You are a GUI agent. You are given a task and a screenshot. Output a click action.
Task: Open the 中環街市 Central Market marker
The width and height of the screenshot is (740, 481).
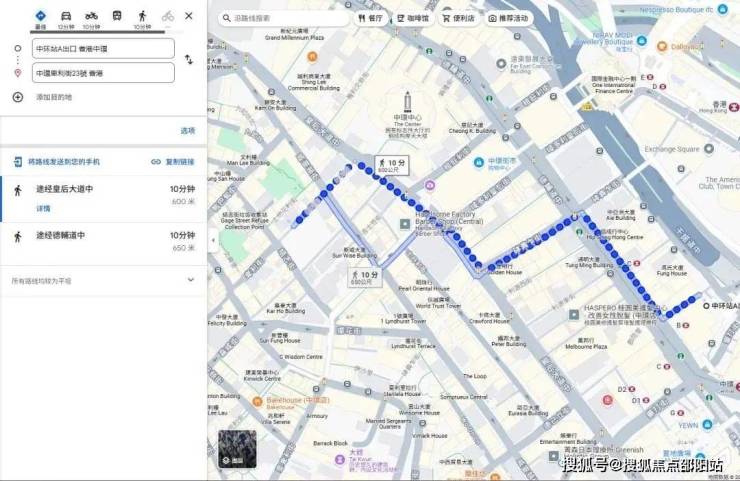point(479,162)
